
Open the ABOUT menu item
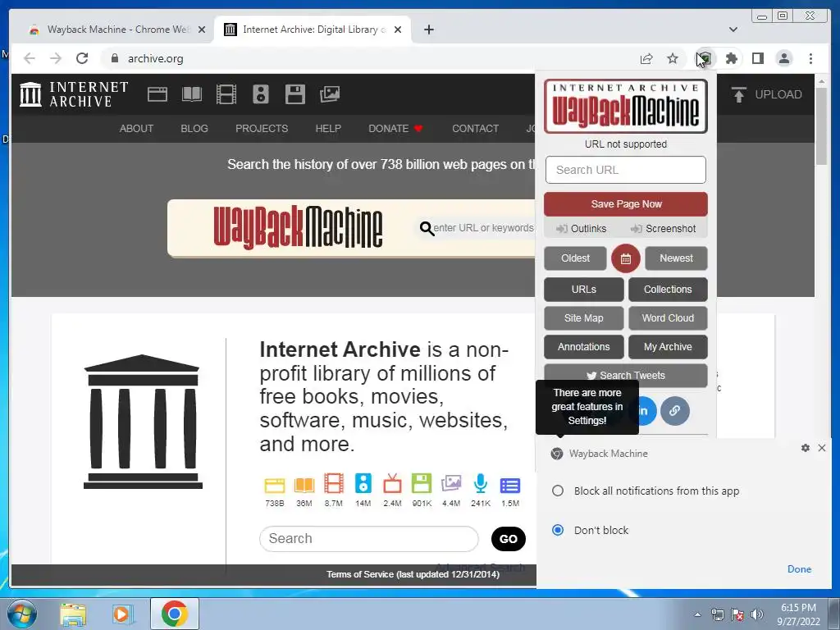(136, 129)
